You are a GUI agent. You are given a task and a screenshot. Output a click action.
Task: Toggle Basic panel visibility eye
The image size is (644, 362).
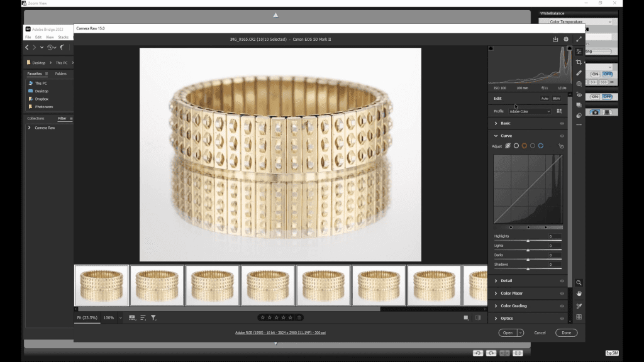pos(562,124)
